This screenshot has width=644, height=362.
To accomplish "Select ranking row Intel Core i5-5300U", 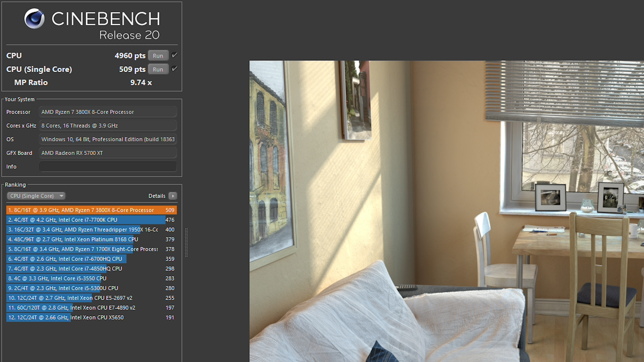I will tap(92, 288).
